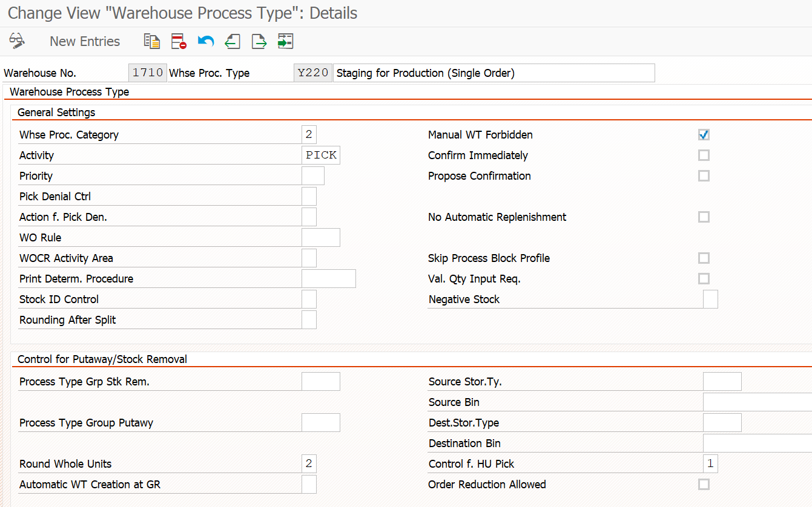Click the Staging for Production description field

click(494, 73)
